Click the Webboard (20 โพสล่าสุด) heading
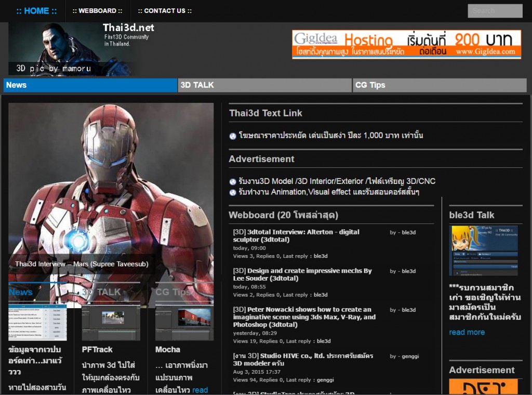This screenshot has height=395, width=532. pos(283,215)
